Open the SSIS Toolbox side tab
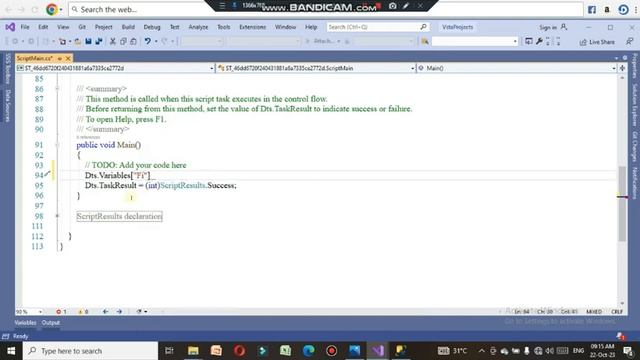This screenshot has width=640, height=360. coord(8,69)
